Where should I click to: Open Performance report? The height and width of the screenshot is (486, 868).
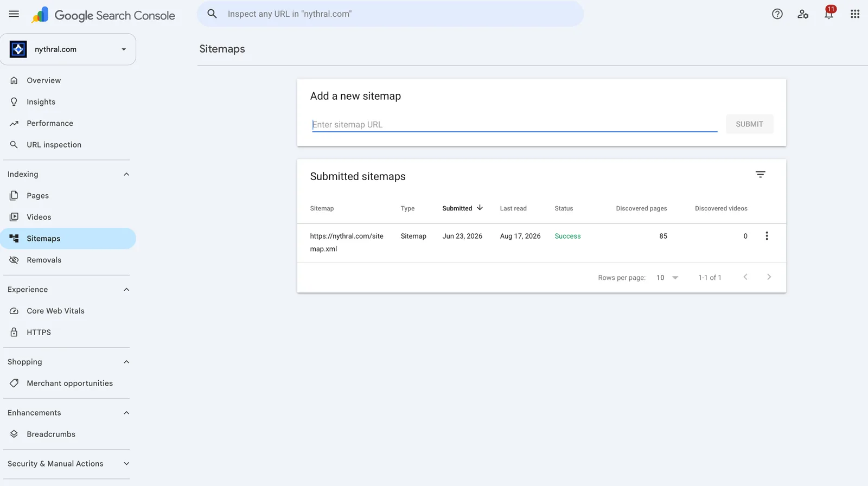click(68, 124)
